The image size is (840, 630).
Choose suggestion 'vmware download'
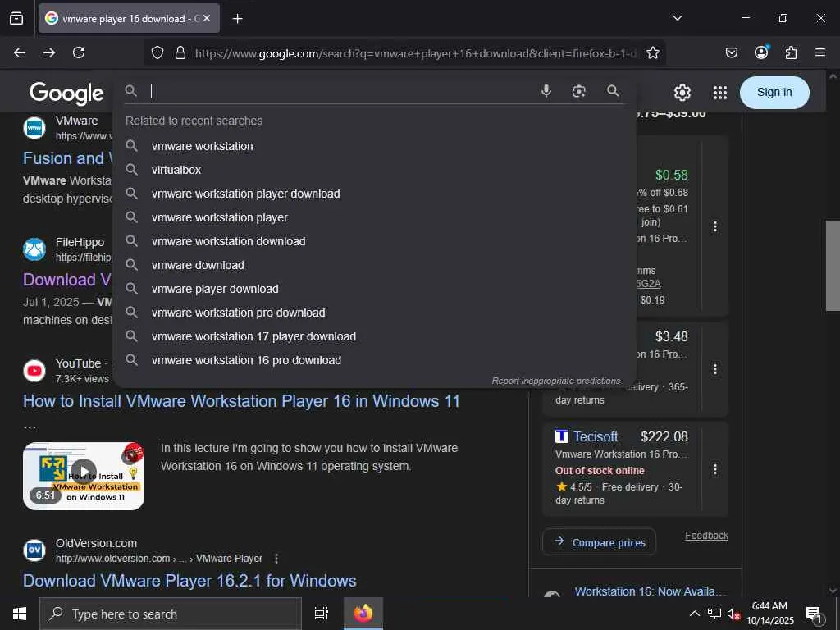[374, 265]
